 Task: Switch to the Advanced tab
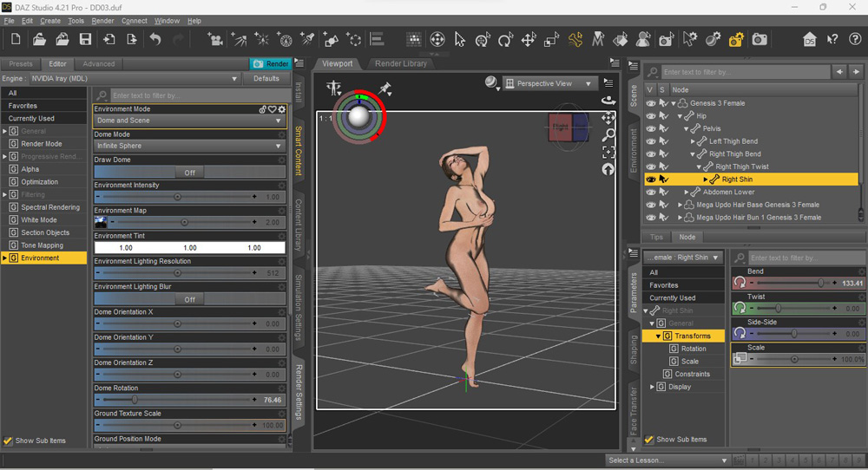99,64
